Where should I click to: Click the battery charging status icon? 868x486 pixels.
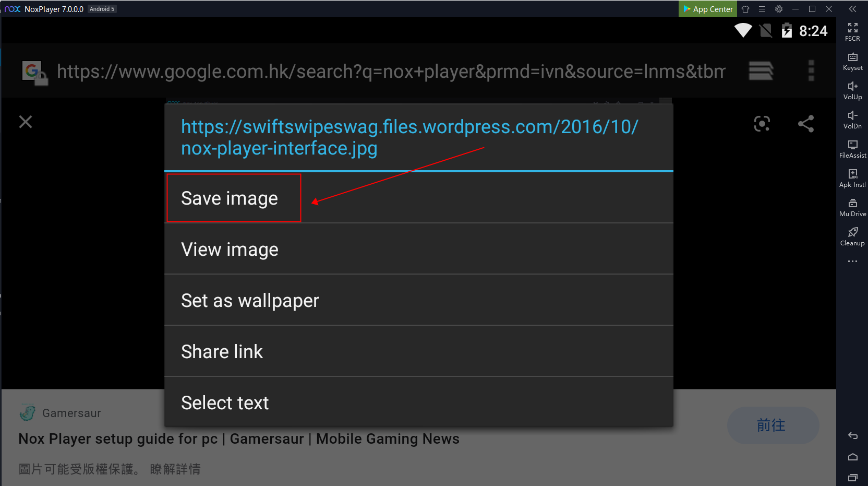pos(787,31)
